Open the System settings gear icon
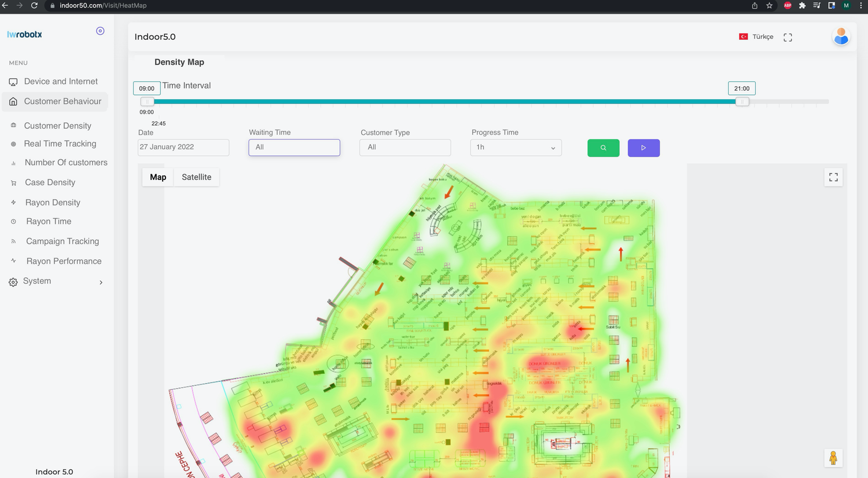This screenshot has height=478, width=868. click(x=13, y=281)
